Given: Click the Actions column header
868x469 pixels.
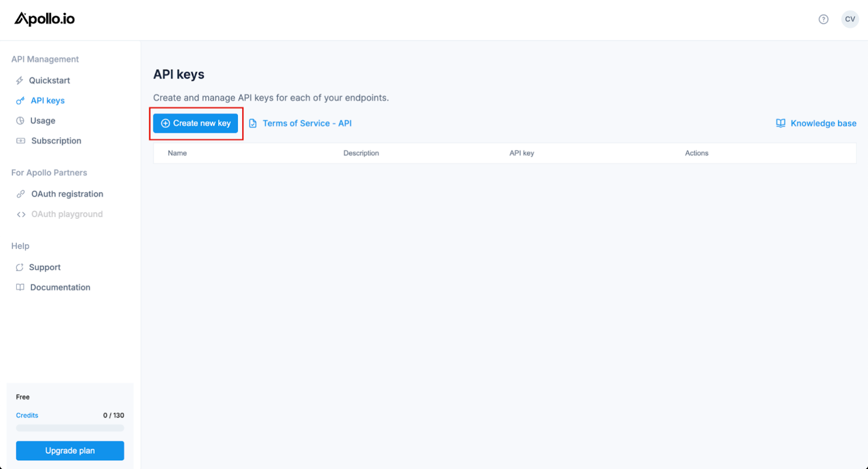Looking at the screenshot, I should (x=696, y=153).
